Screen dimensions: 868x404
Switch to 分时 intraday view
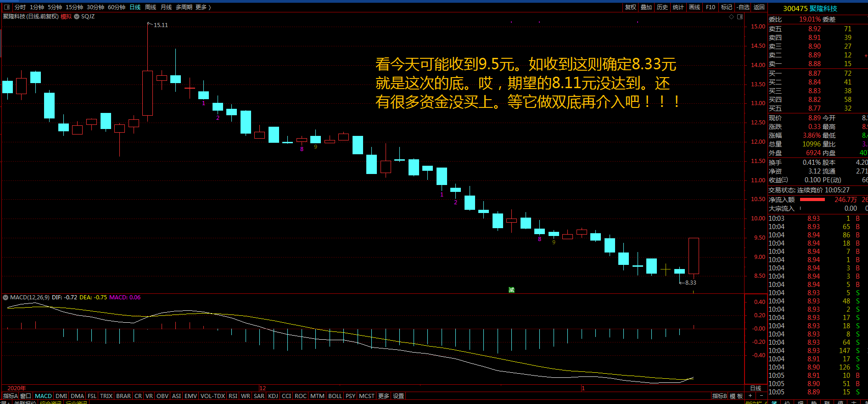point(20,7)
